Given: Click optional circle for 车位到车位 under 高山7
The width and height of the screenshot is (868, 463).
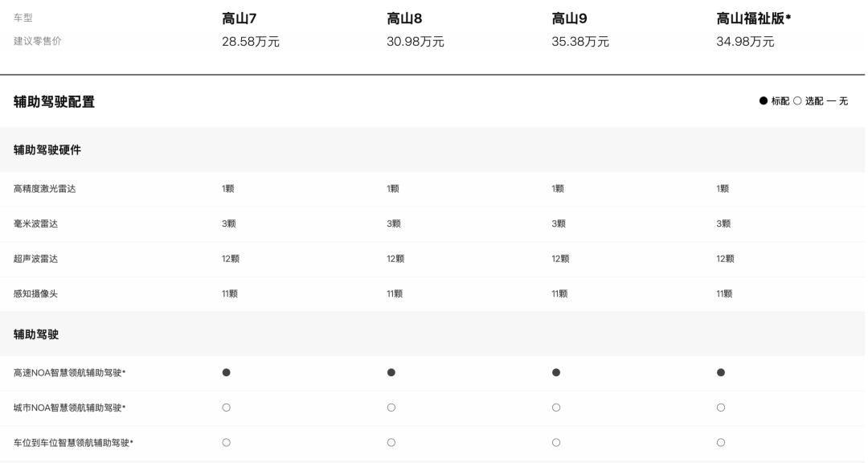Looking at the screenshot, I should coord(227,442).
